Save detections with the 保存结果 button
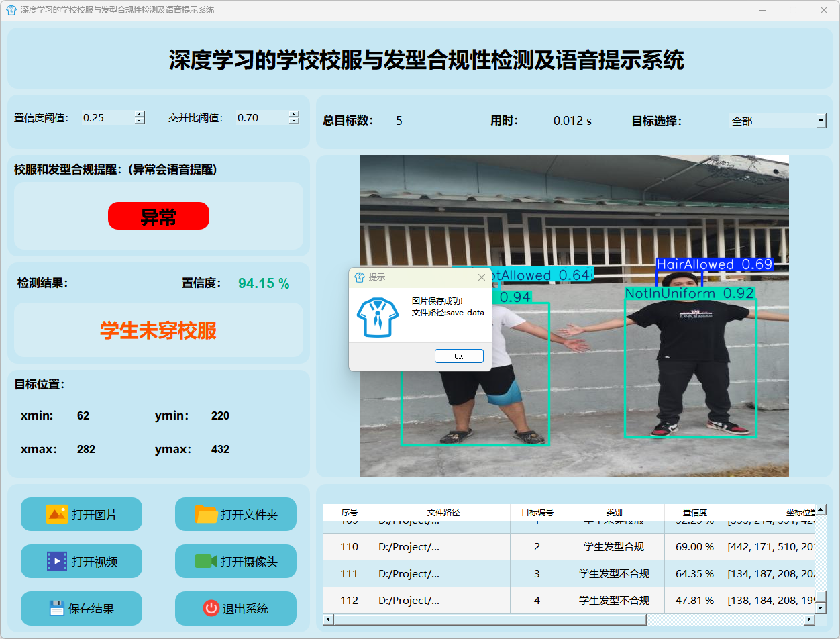 (81, 608)
